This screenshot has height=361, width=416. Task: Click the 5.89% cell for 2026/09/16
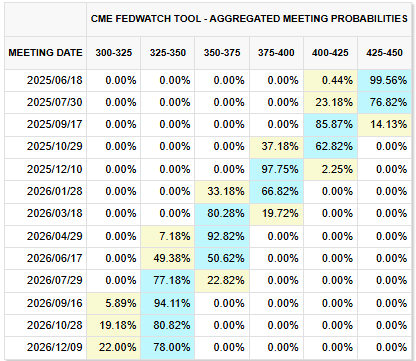point(114,303)
